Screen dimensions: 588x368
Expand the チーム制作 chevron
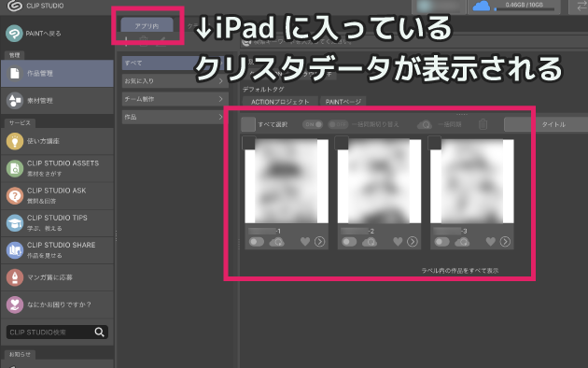coord(221,99)
